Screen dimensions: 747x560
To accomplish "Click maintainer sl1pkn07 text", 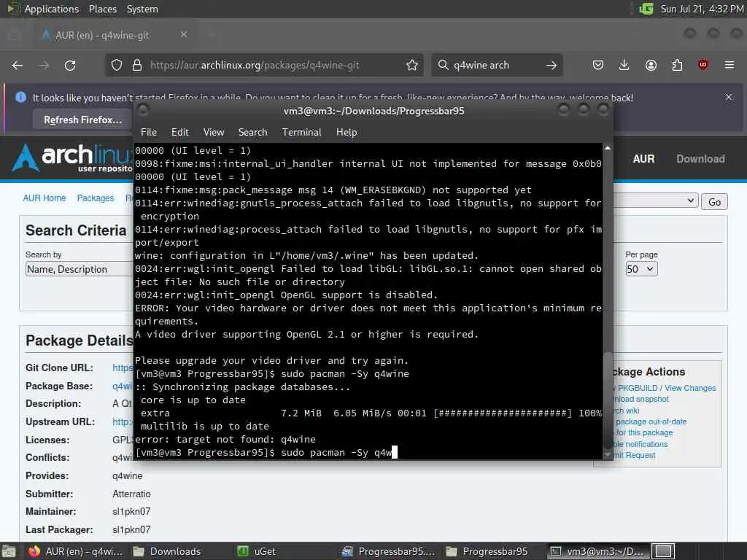I will point(131,511).
